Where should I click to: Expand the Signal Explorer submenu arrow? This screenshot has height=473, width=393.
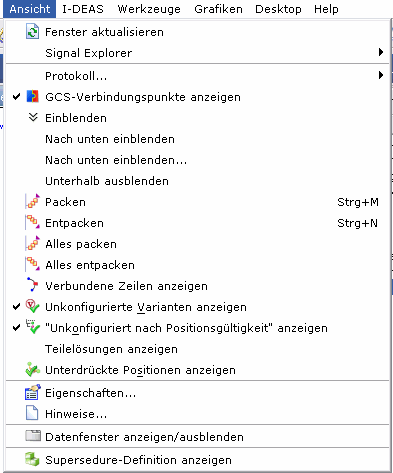(x=381, y=52)
